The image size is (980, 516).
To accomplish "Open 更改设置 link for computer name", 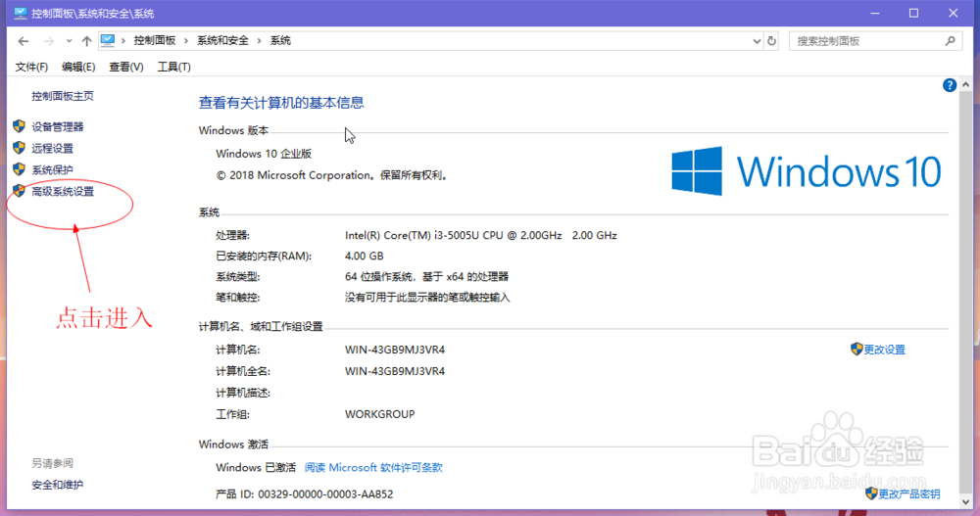I will pos(884,350).
